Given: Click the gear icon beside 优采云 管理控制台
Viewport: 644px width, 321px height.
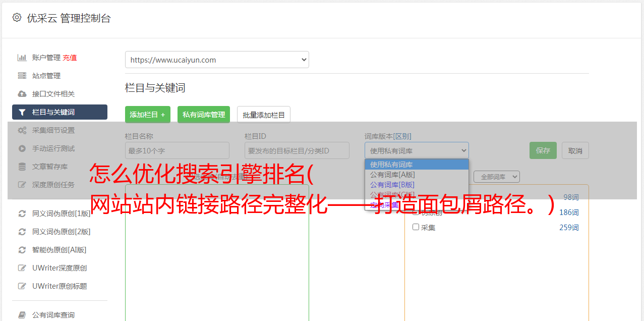Looking at the screenshot, I should click(17, 18).
